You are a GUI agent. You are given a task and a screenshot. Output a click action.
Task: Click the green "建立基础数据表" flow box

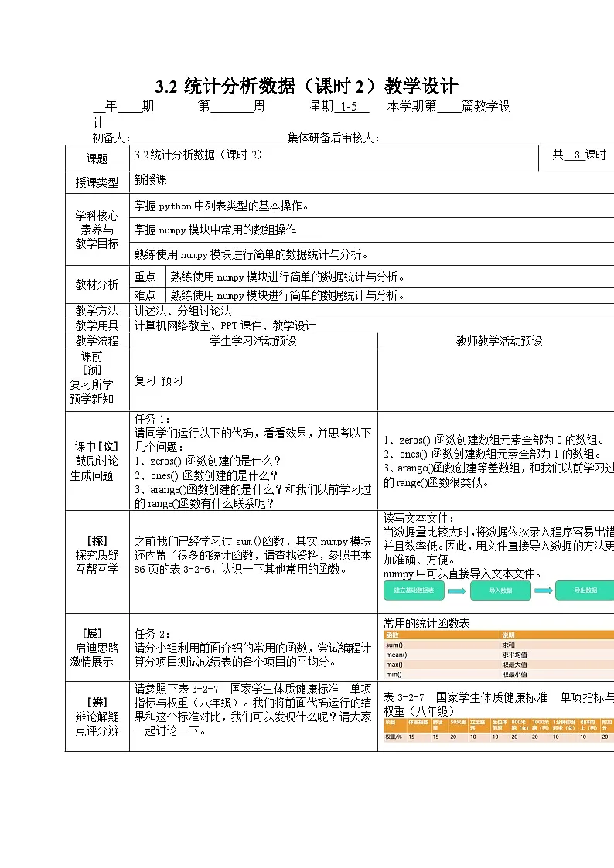point(414,591)
